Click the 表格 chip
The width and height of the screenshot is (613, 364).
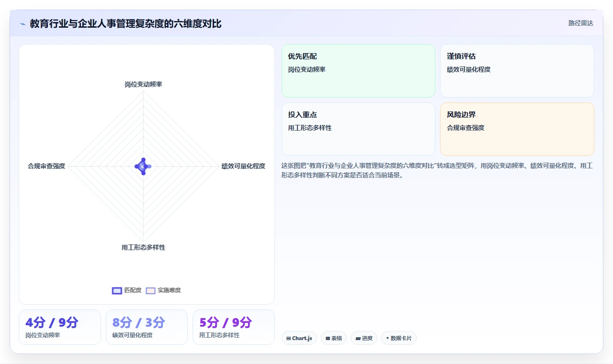334,338
